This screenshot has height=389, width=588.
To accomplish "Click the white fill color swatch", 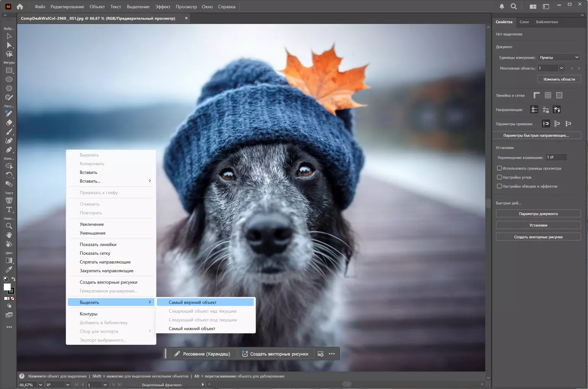I will 7,287.
